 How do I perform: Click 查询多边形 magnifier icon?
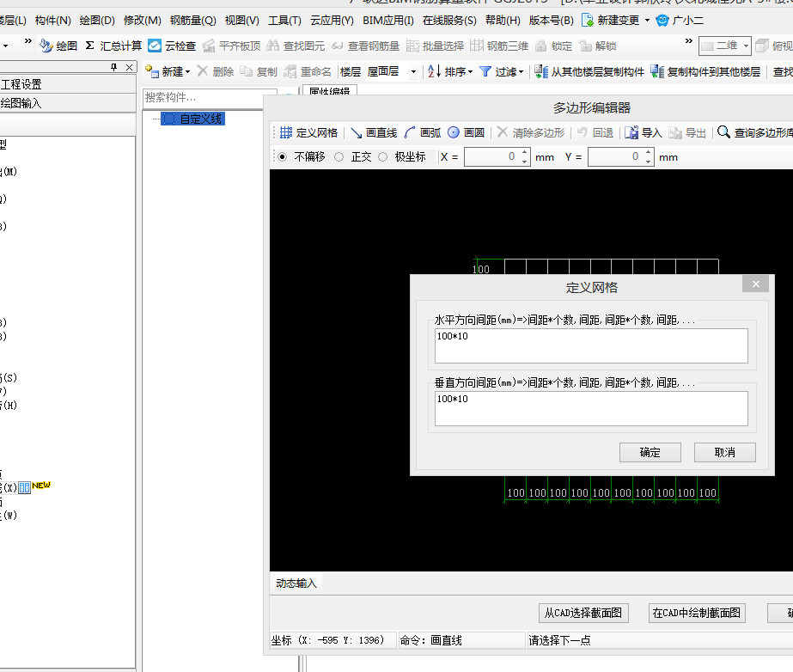coord(724,132)
